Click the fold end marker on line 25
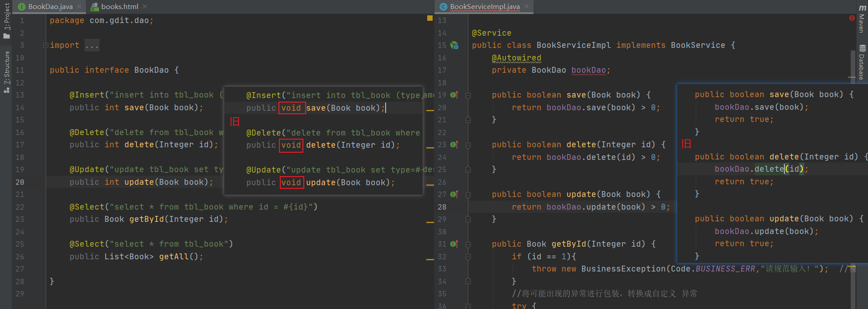Viewport: 868px width, 309px height. click(468, 169)
